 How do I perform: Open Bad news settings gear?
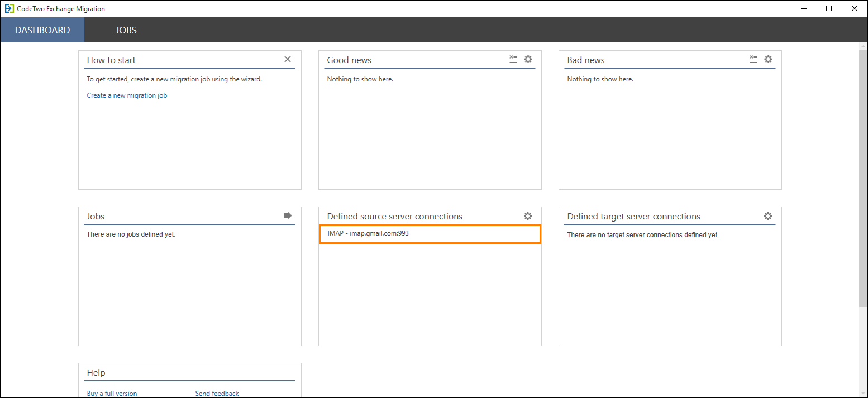coord(768,59)
